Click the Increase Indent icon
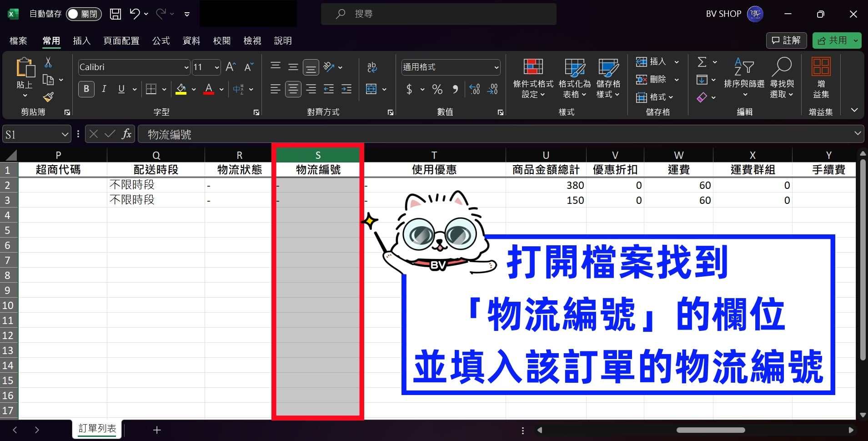The width and height of the screenshot is (868, 441). coord(346,89)
